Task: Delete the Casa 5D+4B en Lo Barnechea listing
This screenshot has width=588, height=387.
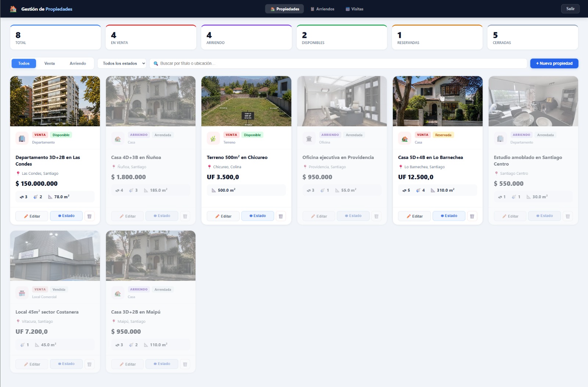Action: click(472, 216)
